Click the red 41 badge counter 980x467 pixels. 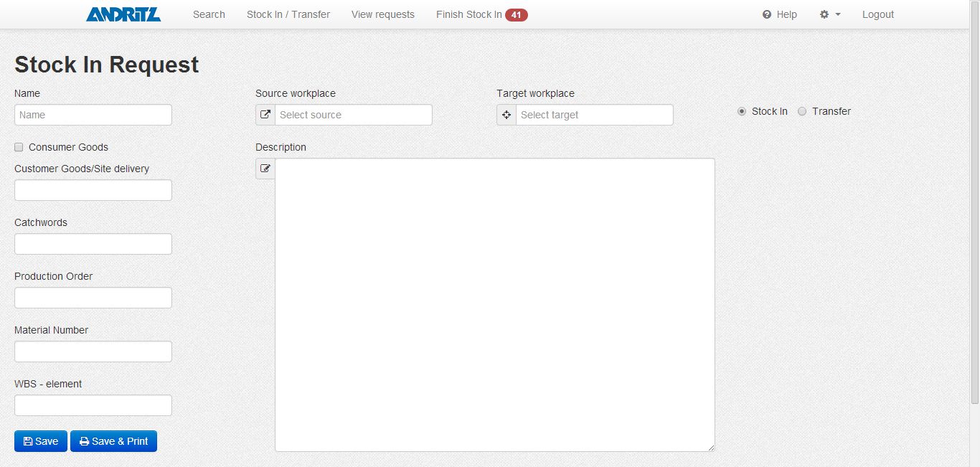tap(516, 14)
